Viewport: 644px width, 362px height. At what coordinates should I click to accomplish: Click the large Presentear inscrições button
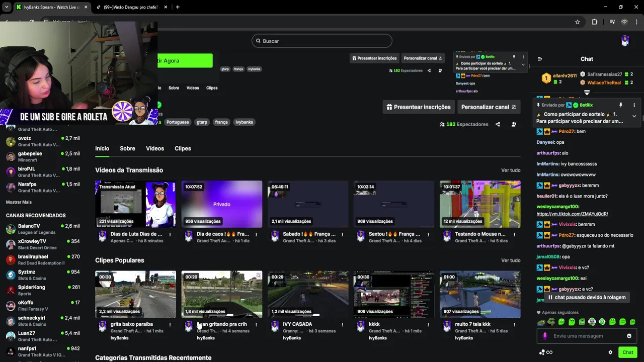click(x=419, y=107)
